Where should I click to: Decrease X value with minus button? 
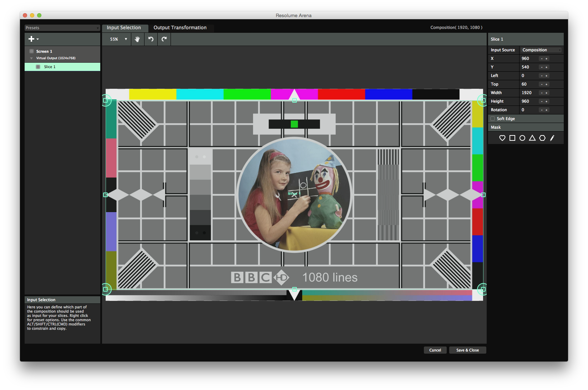click(x=542, y=58)
